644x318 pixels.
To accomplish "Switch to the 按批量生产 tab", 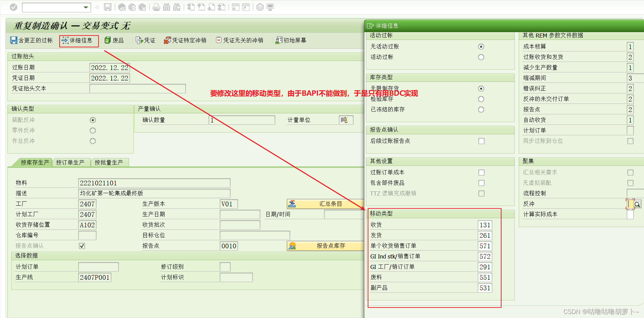I will pyautogui.click(x=109, y=162).
